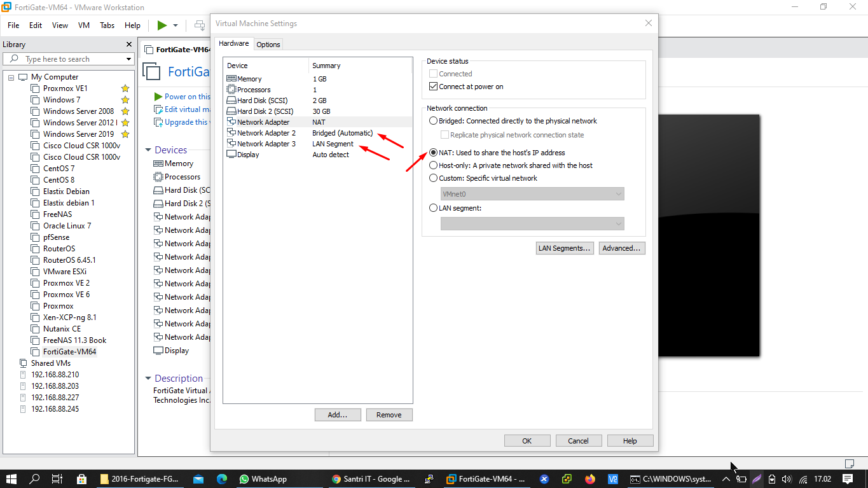
Task: Open Microsoft Edge from taskbar
Action: coord(222,479)
